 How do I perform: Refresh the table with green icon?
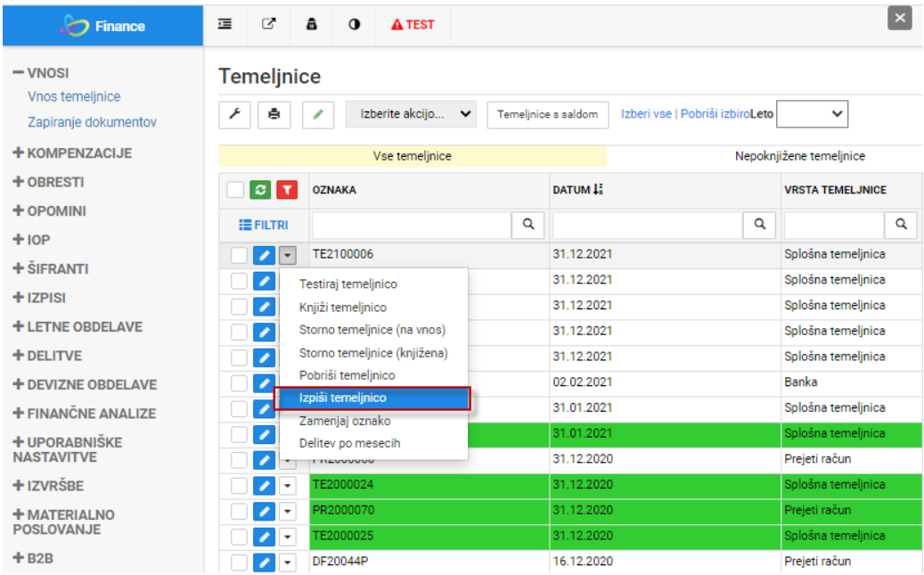click(260, 190)
